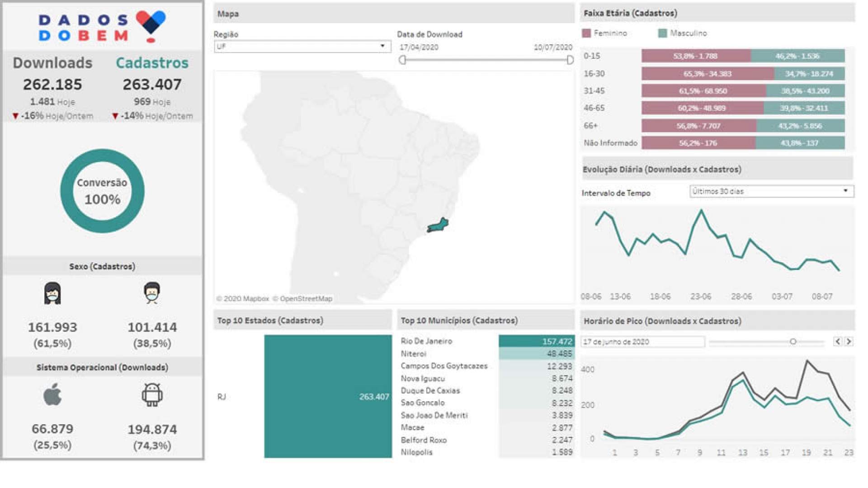Click the OpenStreetMap attribution link
Viewport: 868px width, 488px height.
click(306, 298)
